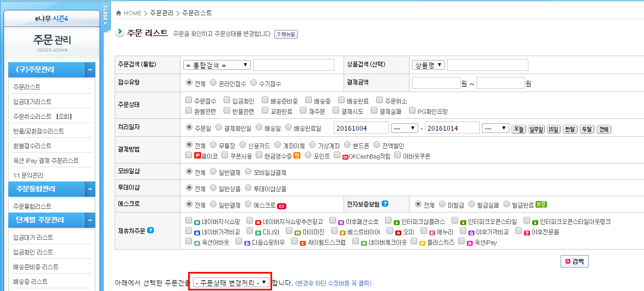Check the 입금확인 order status checkbox
Image resolution: width=644 pixels, height=291 pixels.
pyautogui.click(x=227, y=100)
